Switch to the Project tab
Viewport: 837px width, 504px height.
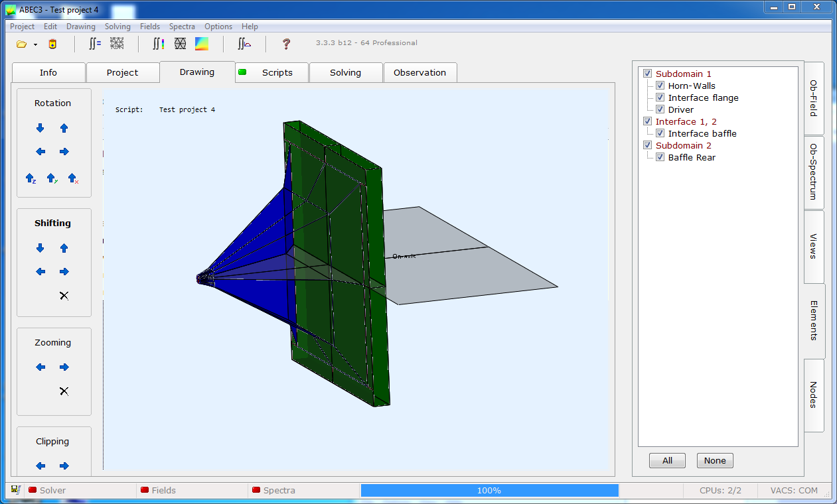[123, 72]
